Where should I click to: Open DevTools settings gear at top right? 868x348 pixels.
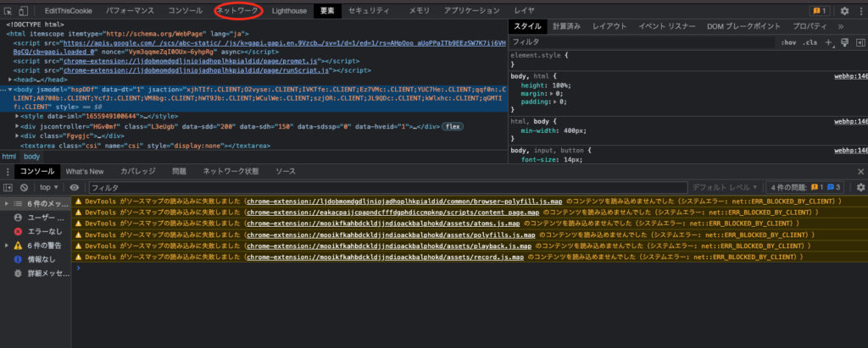pos(843,11)
